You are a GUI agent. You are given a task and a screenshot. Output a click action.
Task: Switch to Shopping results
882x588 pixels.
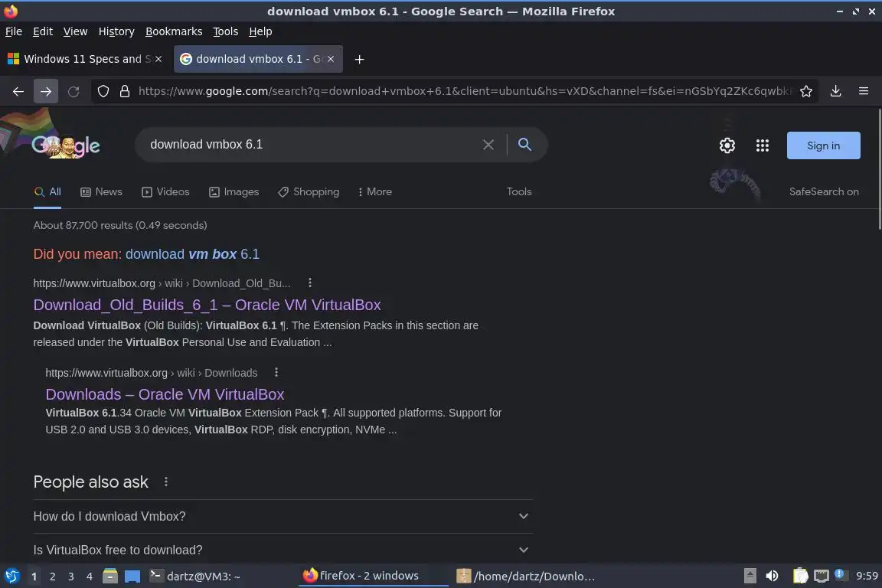[309, 192]
